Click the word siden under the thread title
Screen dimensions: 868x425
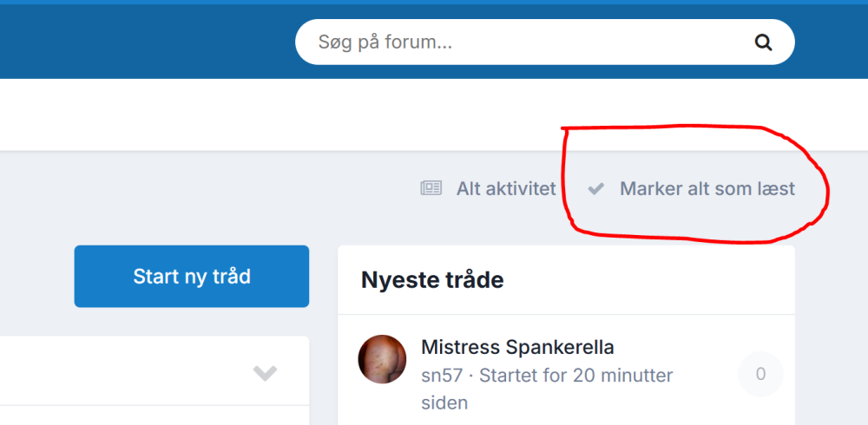click(444, 402)
